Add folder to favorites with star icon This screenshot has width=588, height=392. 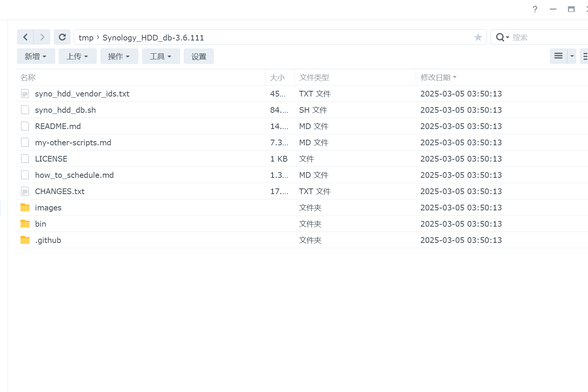coord(478,37)
